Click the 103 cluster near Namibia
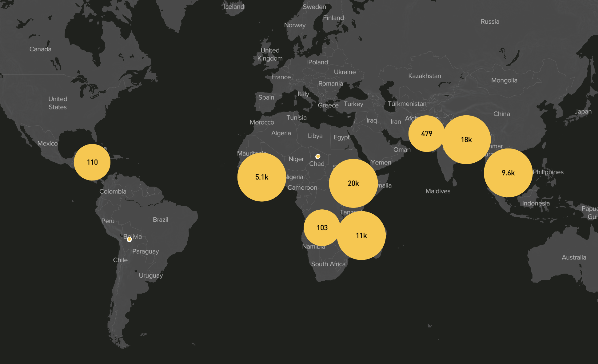This screenshot has height=364, width=598. [x=322, y=228]
